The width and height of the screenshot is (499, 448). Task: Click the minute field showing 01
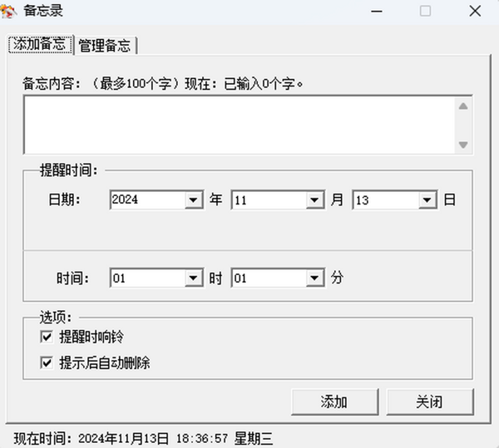[x=269, y=278]
